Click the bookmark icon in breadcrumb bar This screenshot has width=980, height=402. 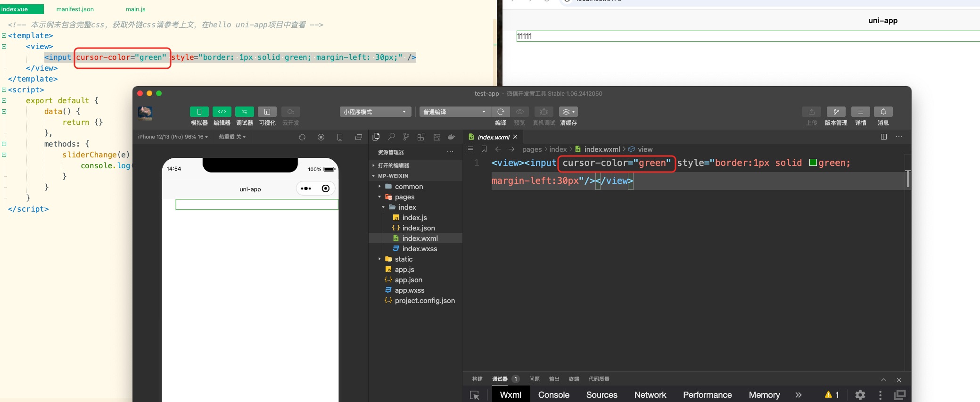(484, 149)
